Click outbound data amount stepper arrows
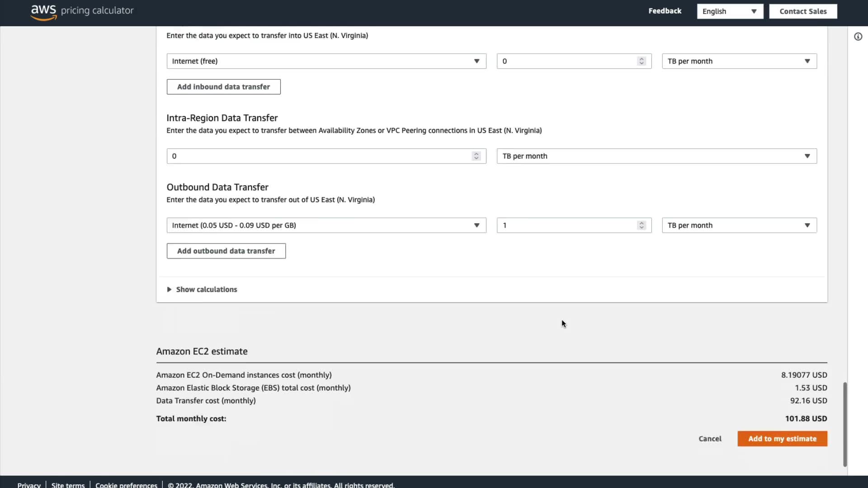The width and height of the screenshot is (868, 488). pos(641,225)
